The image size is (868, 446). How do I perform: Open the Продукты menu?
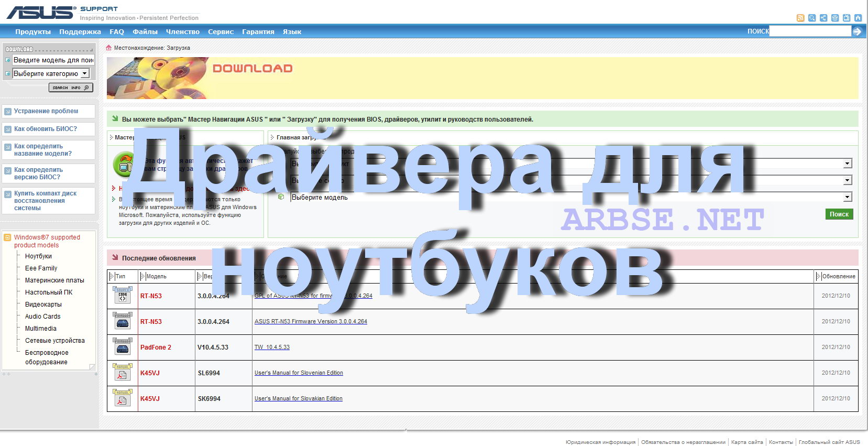click(x=33, y=31)
